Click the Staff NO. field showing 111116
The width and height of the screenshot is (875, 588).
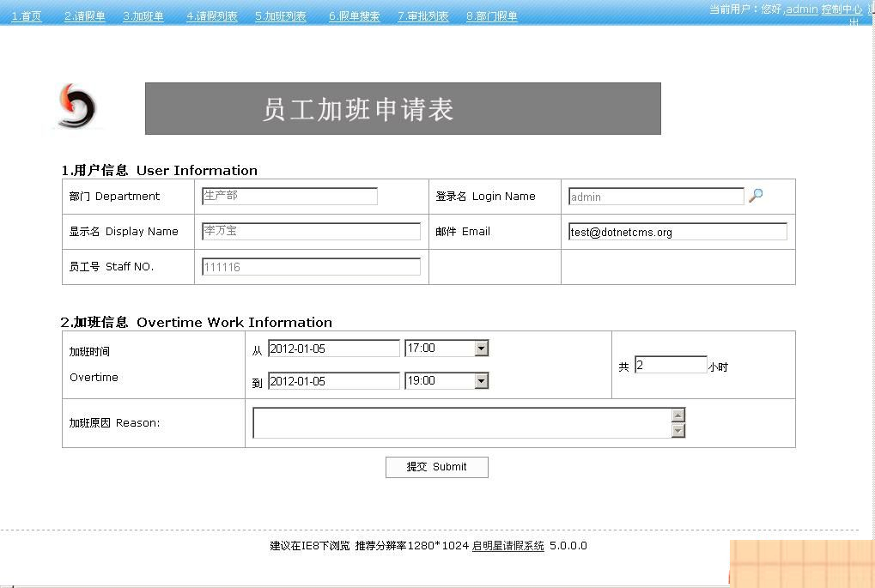coord(310,266)
